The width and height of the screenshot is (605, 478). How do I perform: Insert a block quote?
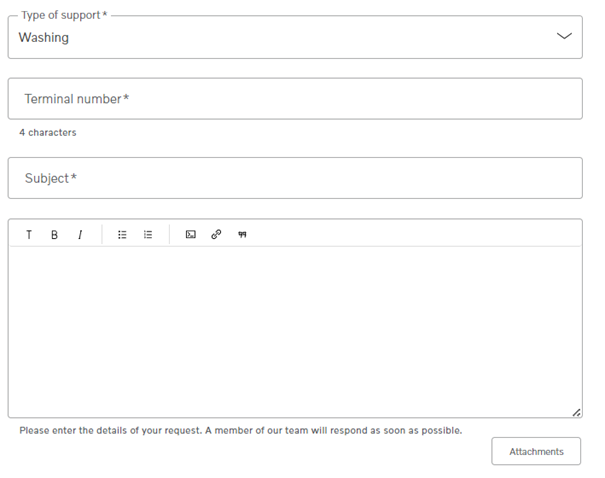point(242,234)
